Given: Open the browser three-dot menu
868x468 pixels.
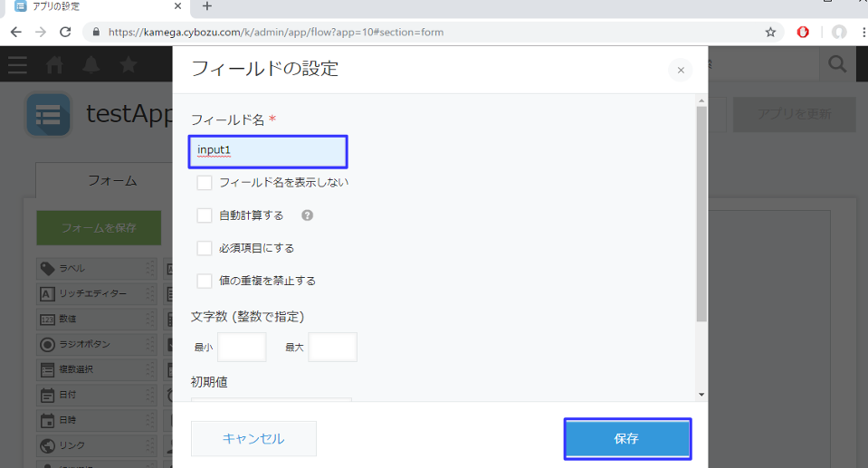Looking at the screenshot, I should [x=863, y=32].
